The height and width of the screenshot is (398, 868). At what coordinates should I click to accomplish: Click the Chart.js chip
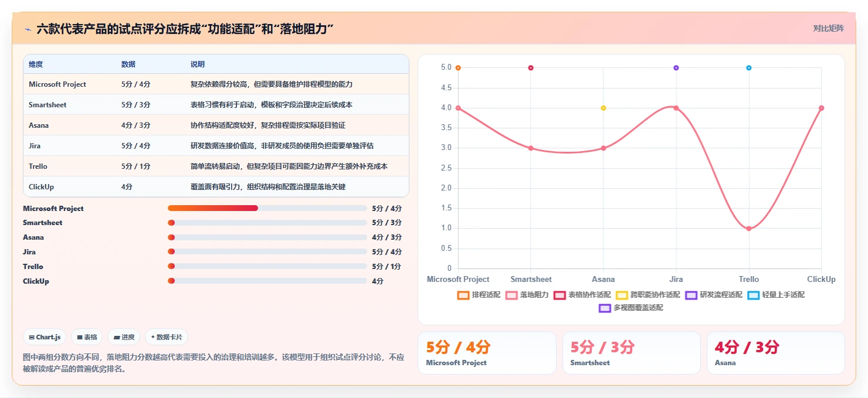point(45,337)
